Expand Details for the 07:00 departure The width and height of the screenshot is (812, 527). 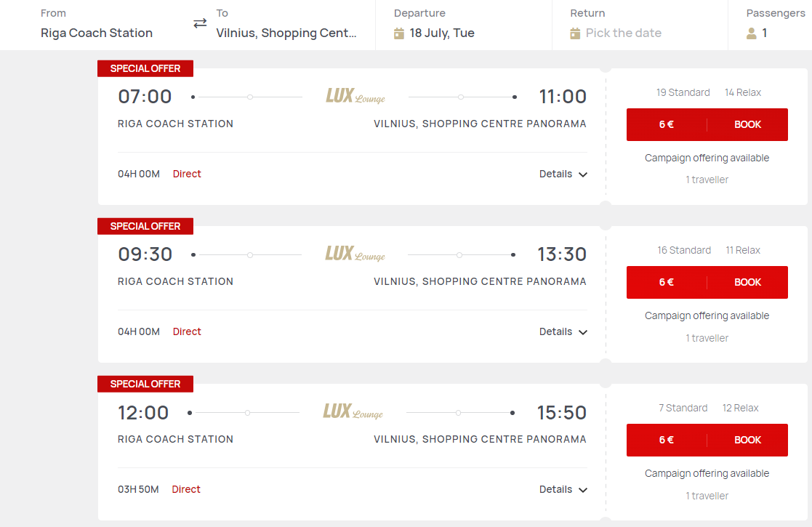pos(563,174)
